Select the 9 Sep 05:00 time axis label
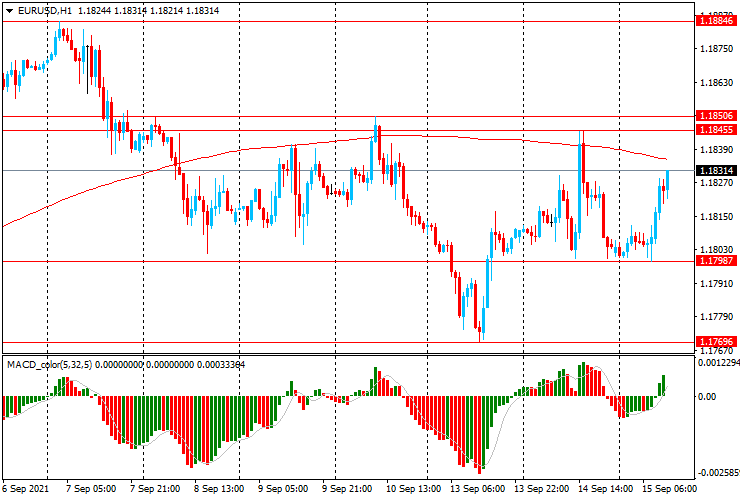 [x=283, y=489]
